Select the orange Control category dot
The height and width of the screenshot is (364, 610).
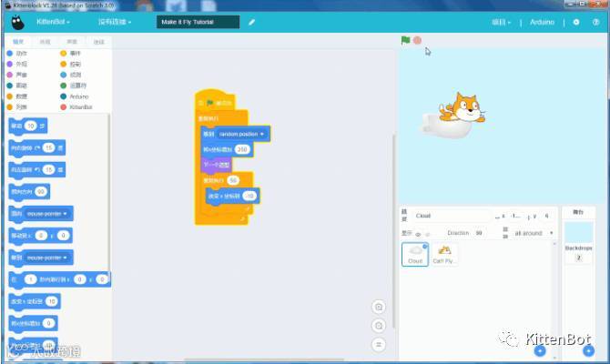tap(64, 64)
